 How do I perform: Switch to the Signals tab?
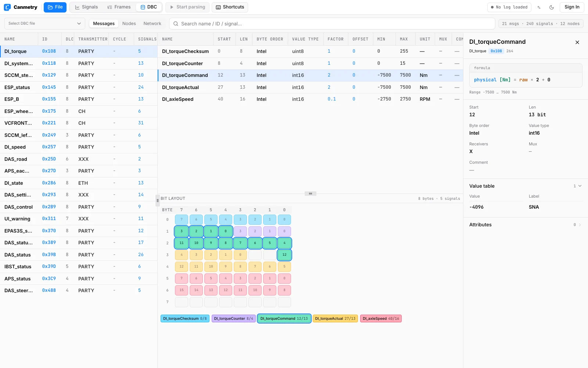click(x=86, y=7)
